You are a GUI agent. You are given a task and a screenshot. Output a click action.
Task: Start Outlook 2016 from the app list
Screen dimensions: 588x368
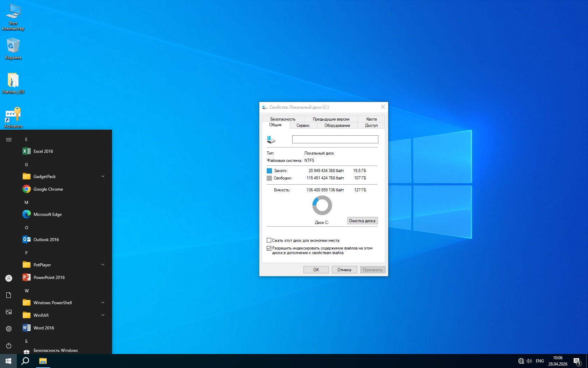tap(46, 240)
